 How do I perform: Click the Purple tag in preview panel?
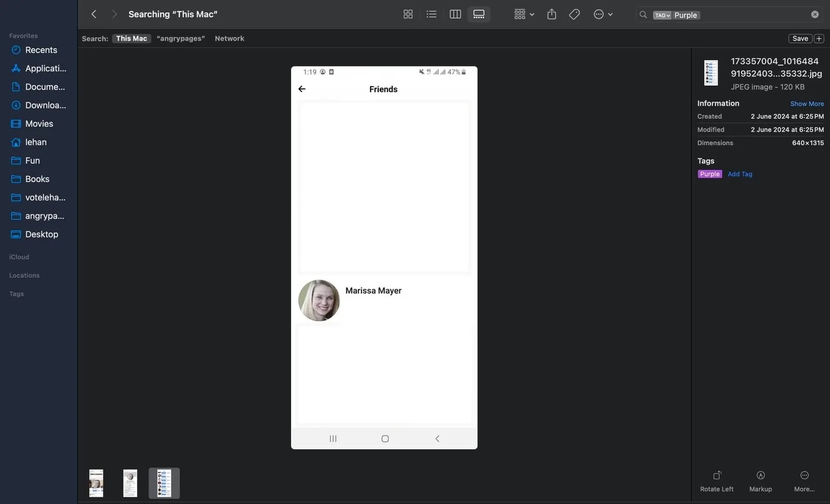click(x=710, y=174)
